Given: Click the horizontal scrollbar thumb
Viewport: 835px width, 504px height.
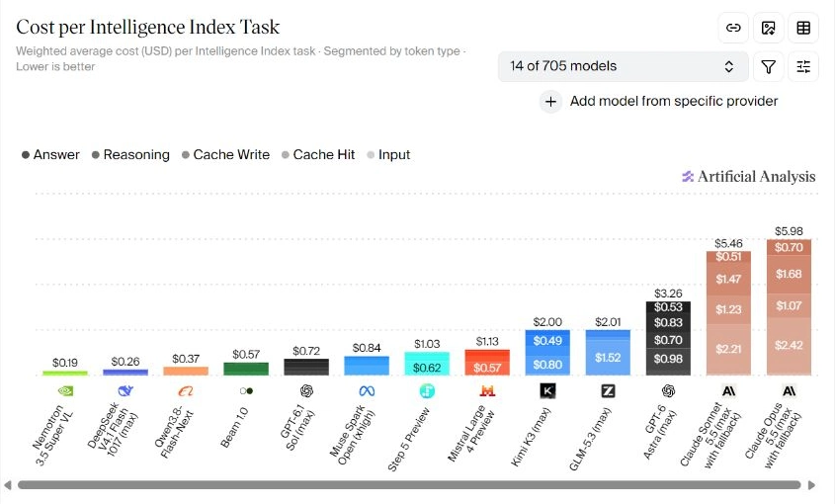Looking at the screenshot, I should 409,485.
